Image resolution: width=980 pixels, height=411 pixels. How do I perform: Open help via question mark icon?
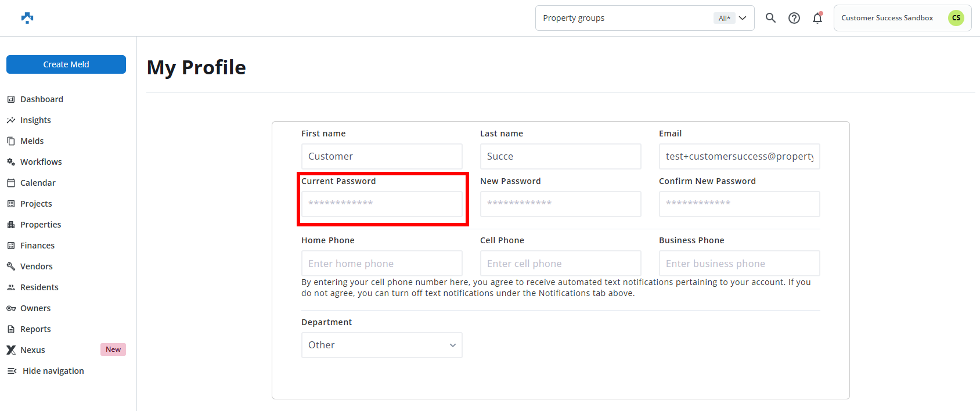pyautogui.click(x=794, y=18)
